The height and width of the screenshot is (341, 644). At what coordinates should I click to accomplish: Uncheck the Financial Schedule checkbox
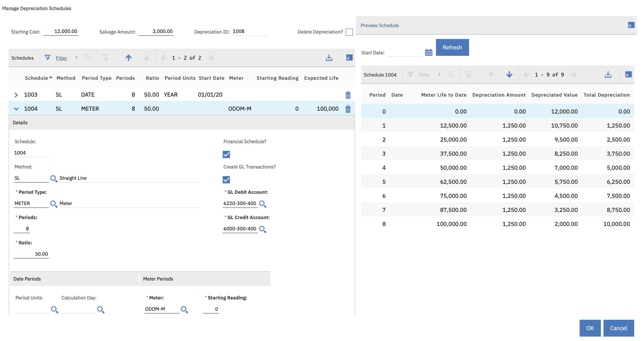coord(226,155)
